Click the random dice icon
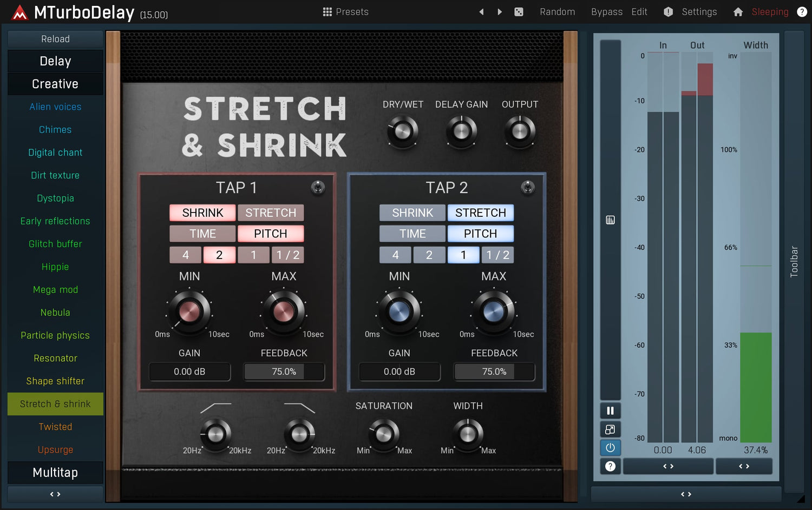The image size is (812, 510). [519, 12]
